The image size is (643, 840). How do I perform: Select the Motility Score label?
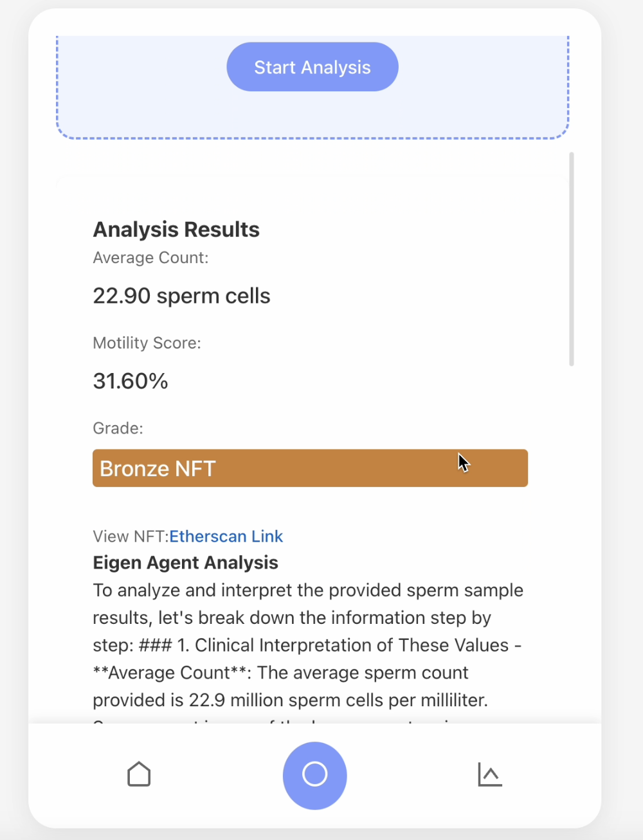[147, 343]
